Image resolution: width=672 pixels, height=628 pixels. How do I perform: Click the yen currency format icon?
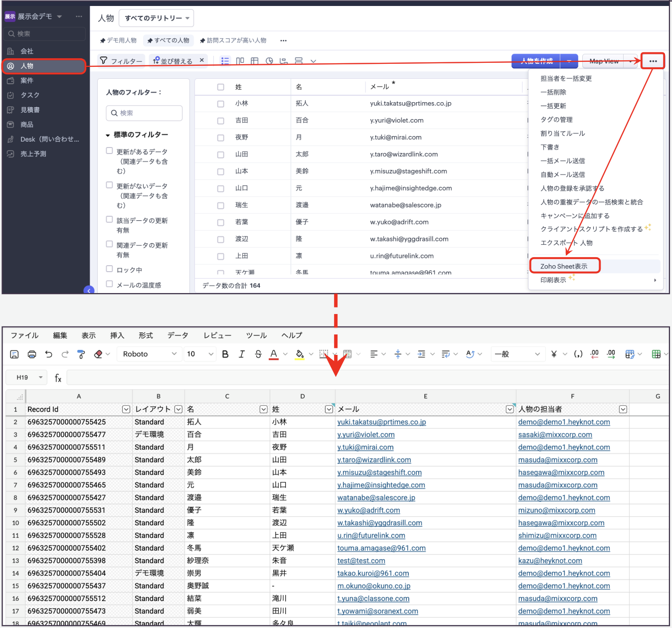(554, 354)
